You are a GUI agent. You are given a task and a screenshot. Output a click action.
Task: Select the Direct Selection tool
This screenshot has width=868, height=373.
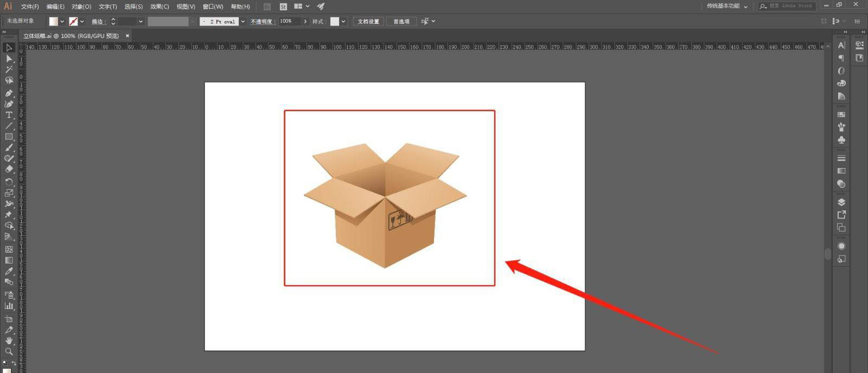9,59
